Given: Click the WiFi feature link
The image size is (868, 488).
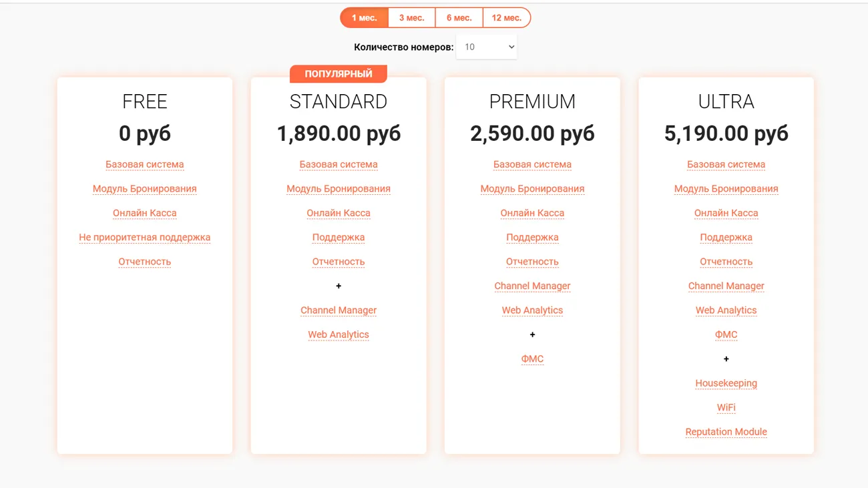Looking at the screenshot, I should click(x=726, y=407).
